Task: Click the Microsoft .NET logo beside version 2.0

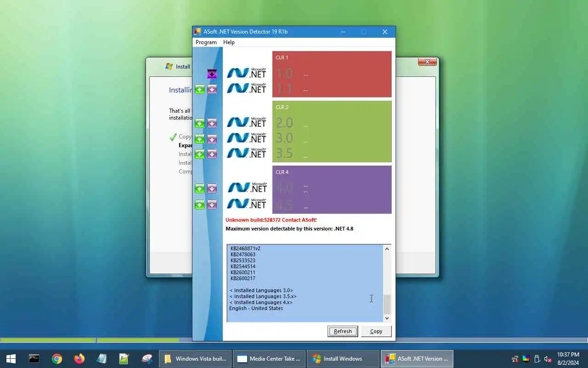Action: pos(247,122)
